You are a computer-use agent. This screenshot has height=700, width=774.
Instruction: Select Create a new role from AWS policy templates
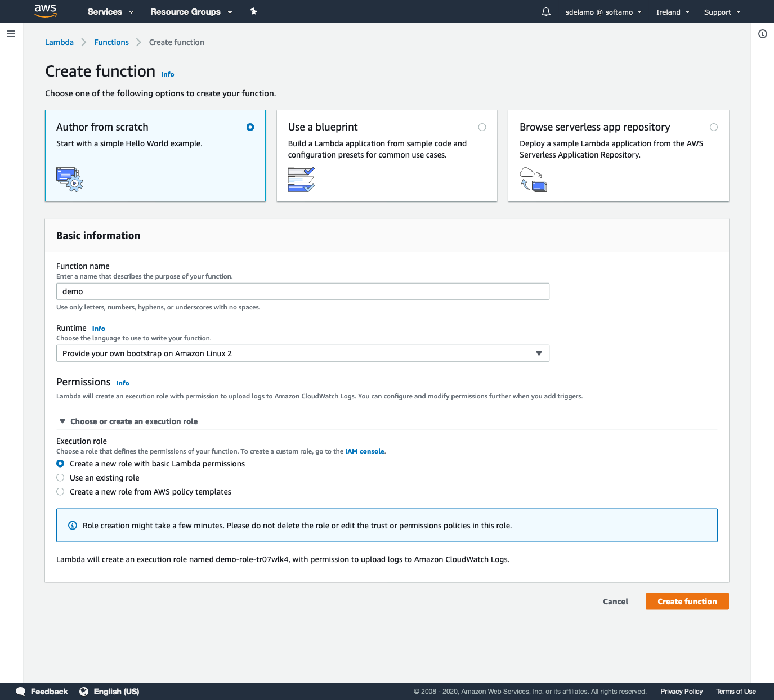60,492
